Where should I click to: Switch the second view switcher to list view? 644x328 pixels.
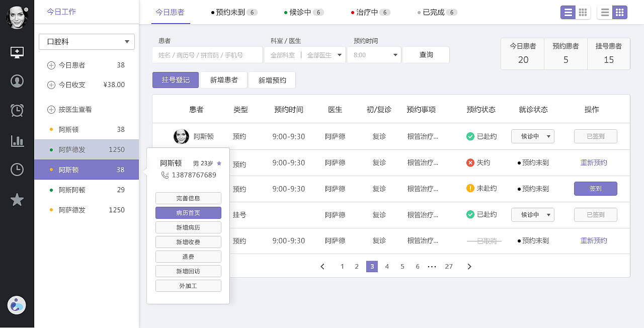[x=605, y=12]
